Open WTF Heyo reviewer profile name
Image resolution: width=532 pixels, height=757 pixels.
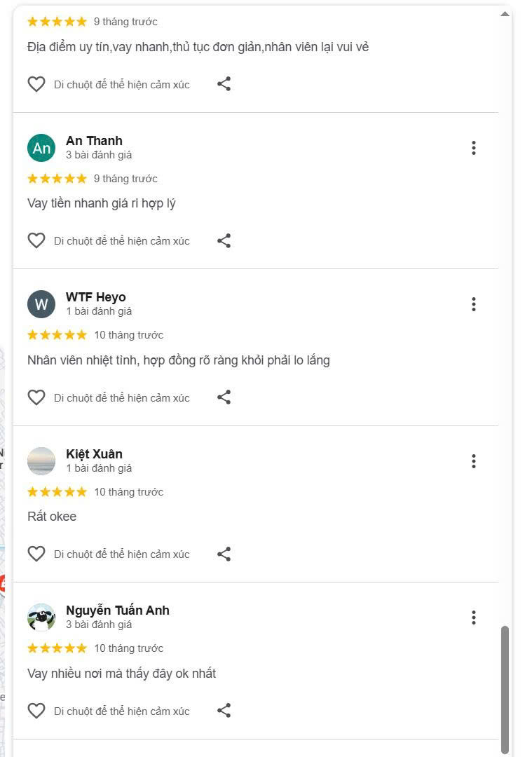tap(96, 297)
